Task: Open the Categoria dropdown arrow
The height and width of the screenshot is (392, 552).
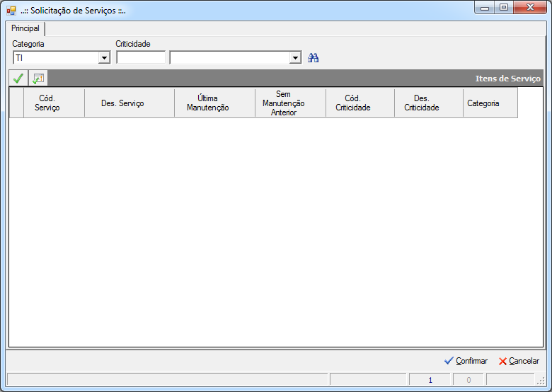Action: (x=104, y=58)
